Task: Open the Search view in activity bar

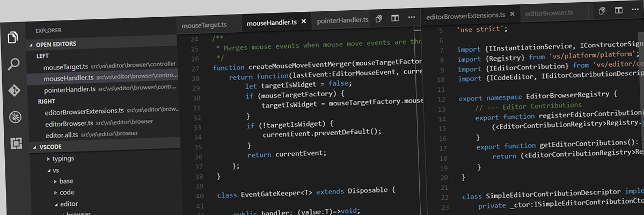Action: [14, 64]
